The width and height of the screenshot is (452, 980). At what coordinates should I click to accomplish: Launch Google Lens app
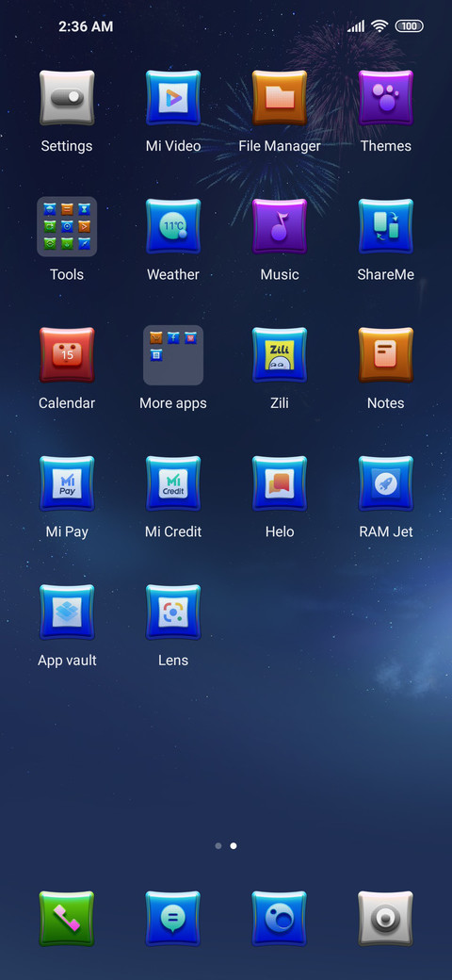pyautogui.click(x=173, y=612)
